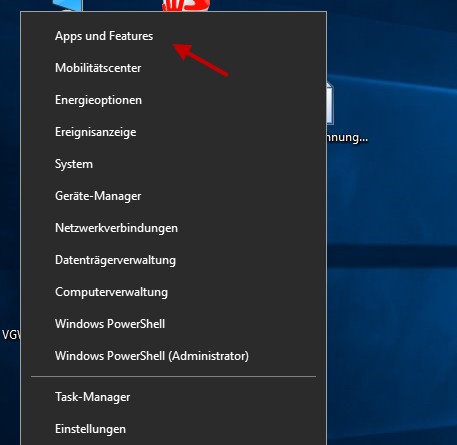Select desktop shortcut labeled ending in 'nnung...'
This screenshot has width=457, height=445.
[x=347, y=137]
